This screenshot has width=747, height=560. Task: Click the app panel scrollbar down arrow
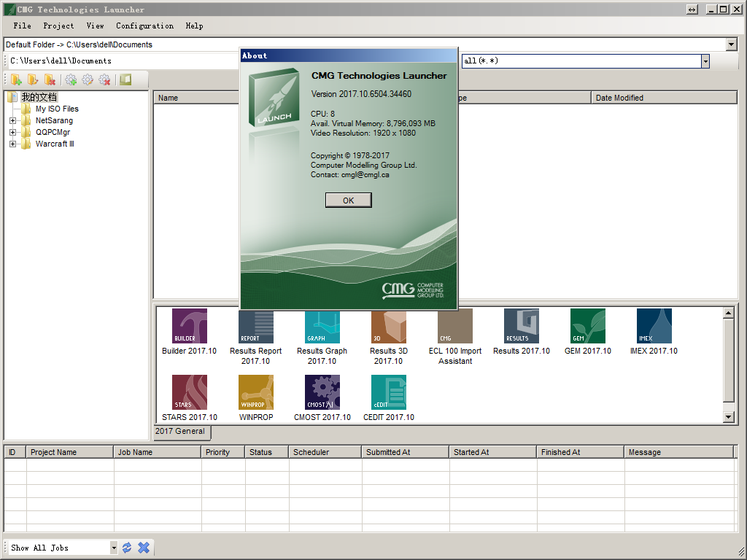(729, 417)
